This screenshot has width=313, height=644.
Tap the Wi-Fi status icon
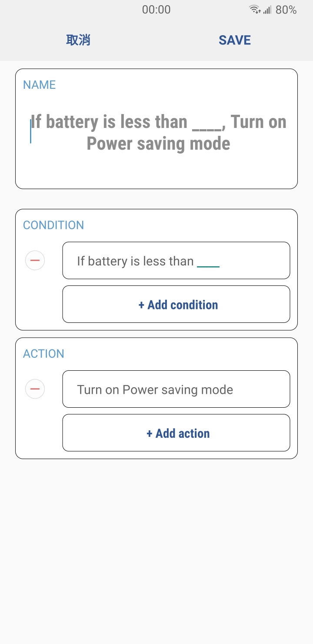pos(255,10)
